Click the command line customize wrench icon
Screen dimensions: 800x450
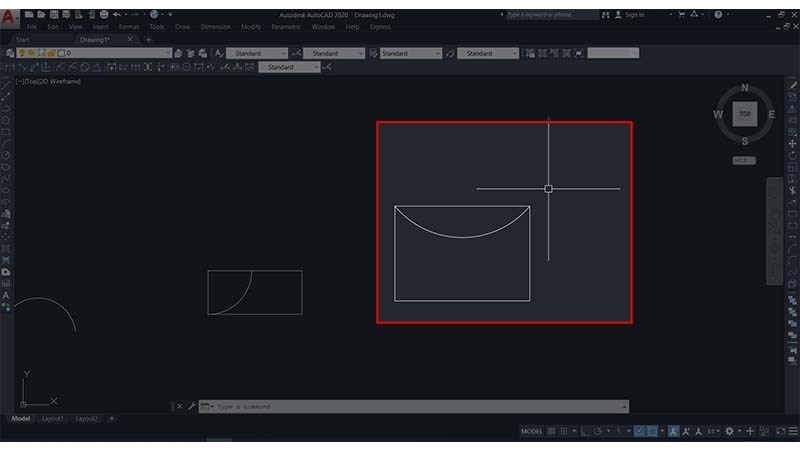pos(192,407)
